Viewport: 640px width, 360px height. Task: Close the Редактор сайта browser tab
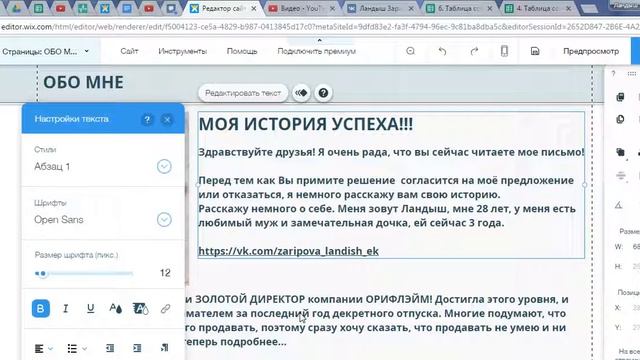254,8
